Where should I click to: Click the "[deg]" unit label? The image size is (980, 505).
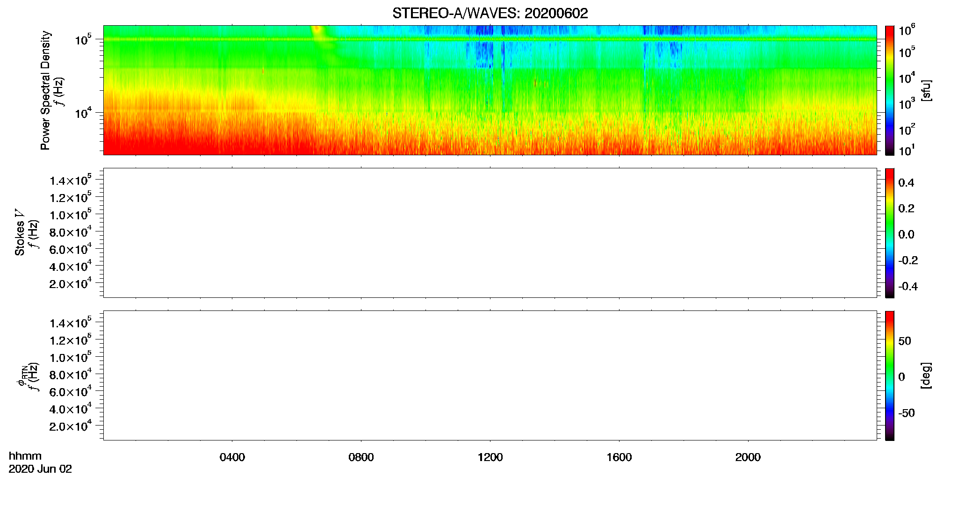click(x=926, y=375)
